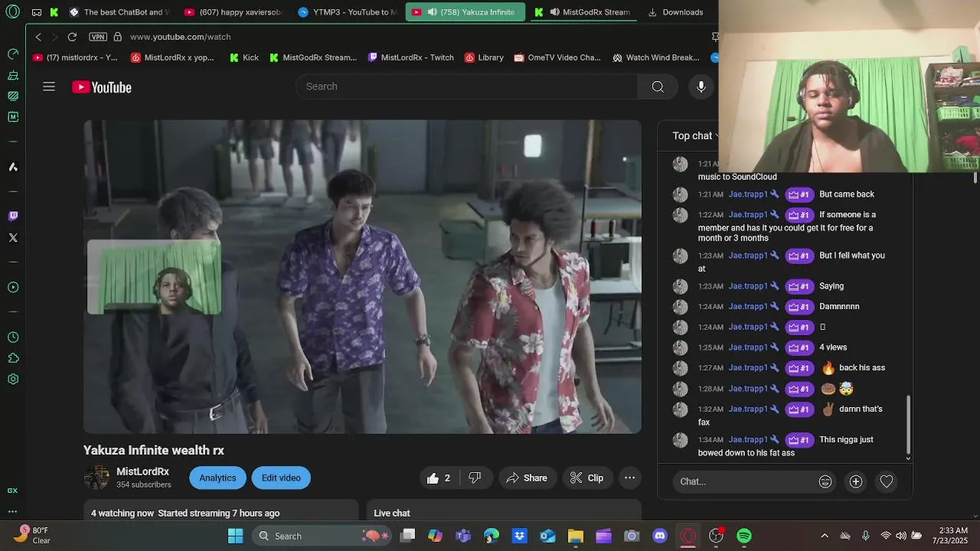Open GX Cleaner broom icon in sidebar
This screenshot has width=980, height=551.
[13, 75]
